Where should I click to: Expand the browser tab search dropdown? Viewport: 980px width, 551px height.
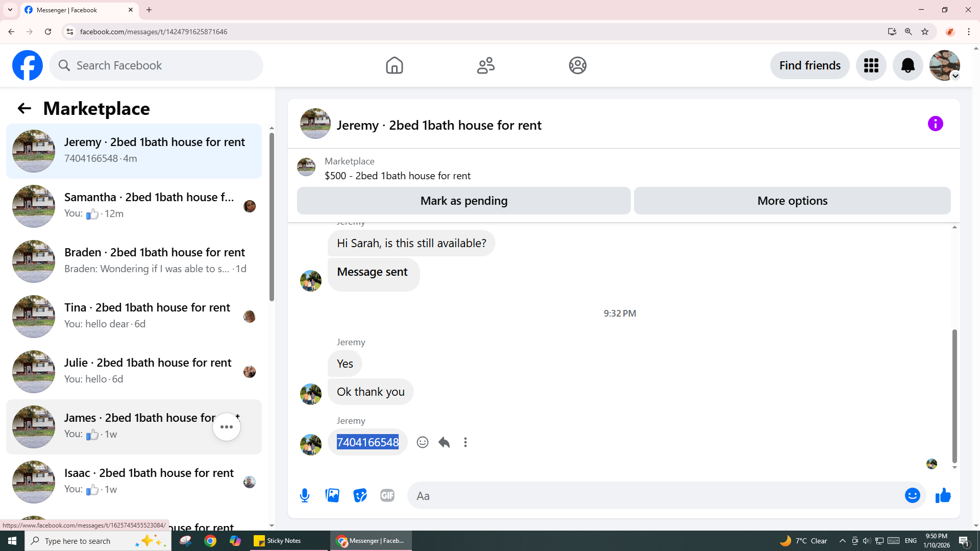[10, 10]
